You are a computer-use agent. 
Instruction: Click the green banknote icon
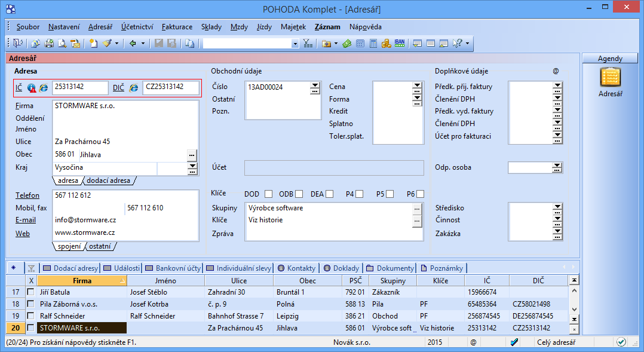click(x=346, y=43)
